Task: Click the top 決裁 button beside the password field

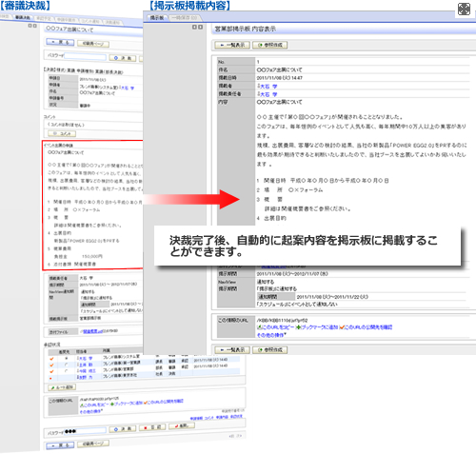Action: (123, 58)
